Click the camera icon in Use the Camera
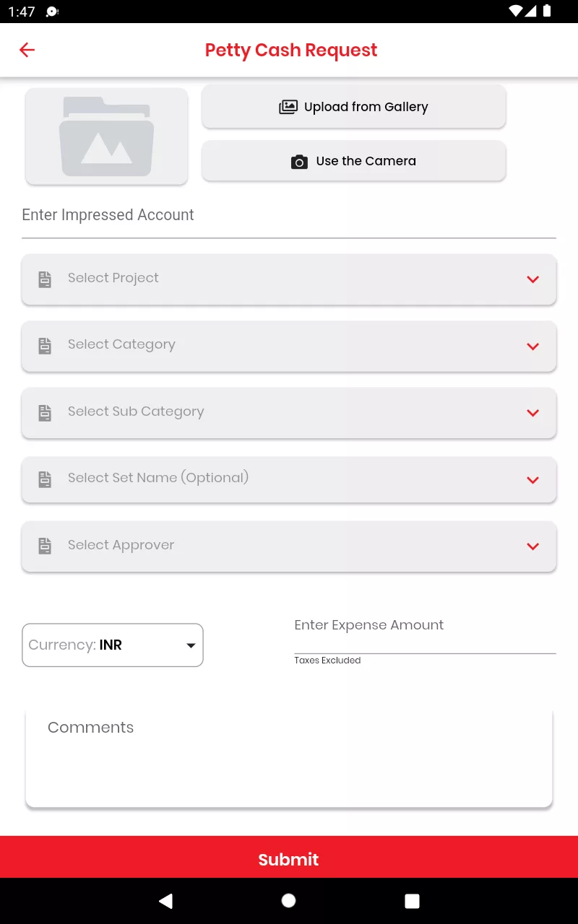 click(299, 162)
